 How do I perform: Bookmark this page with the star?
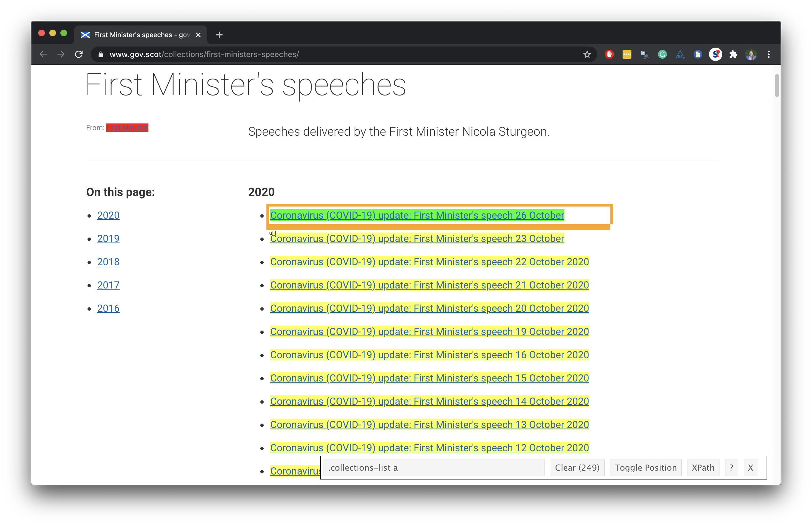pos(587,54)
